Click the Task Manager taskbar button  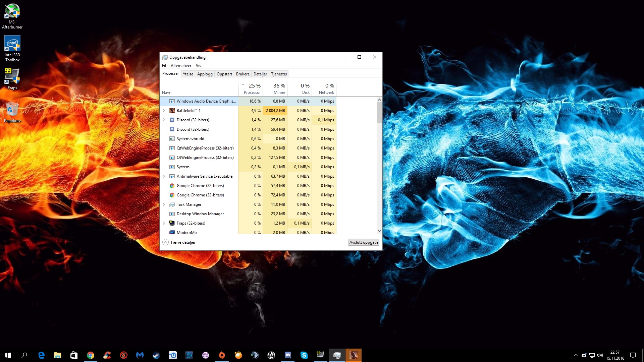[337, 355]
